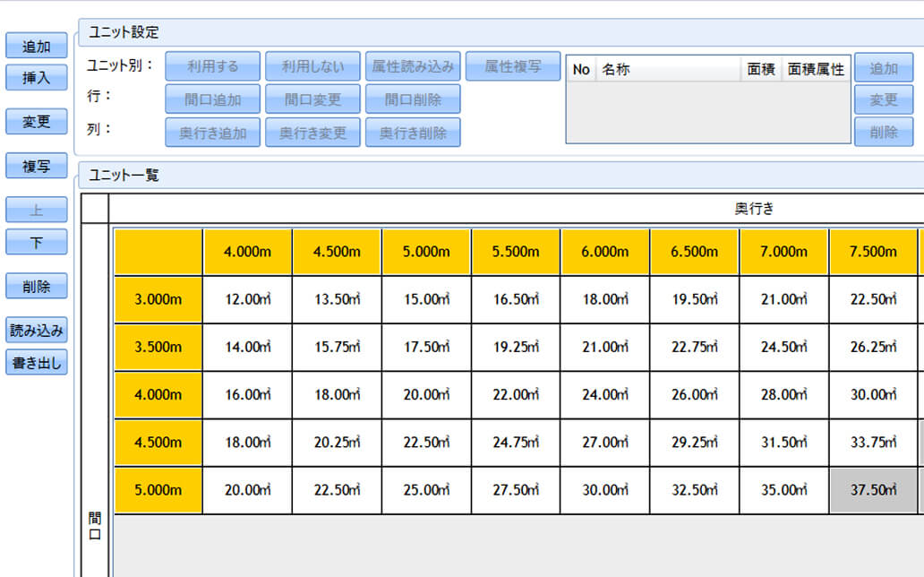Click the 利用する button
The image size is (924, 577).
click(213, 66)
